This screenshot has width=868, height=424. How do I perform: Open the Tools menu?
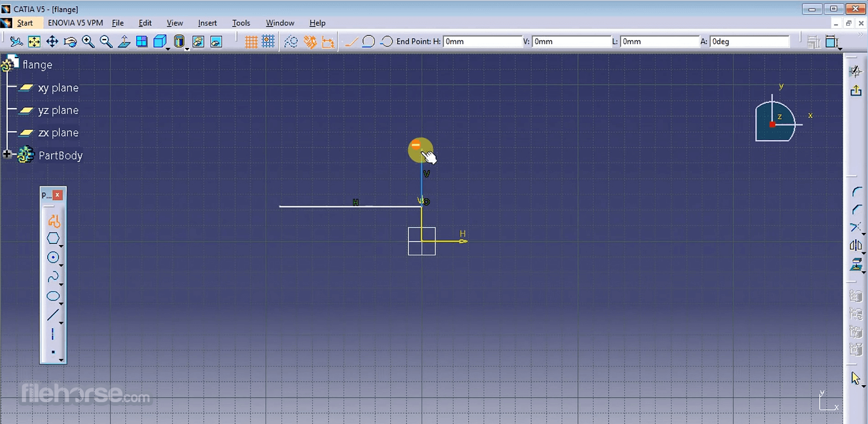(241, 23)
